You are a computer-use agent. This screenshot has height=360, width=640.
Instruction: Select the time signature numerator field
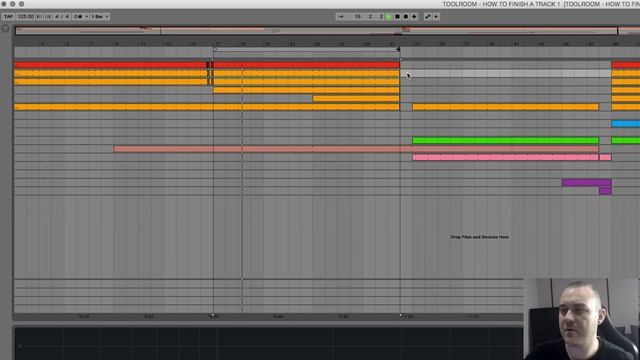[x=57, y=17]
